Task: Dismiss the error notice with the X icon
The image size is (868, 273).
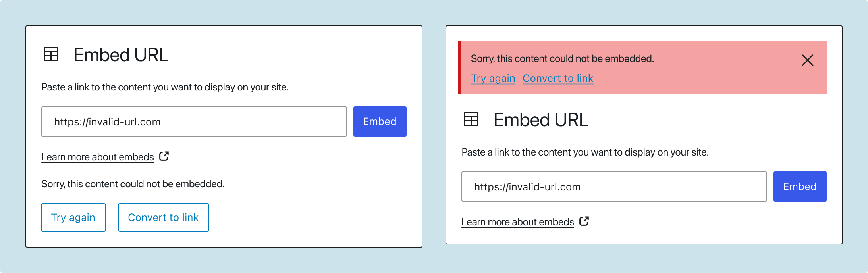Action: (808, 60)
